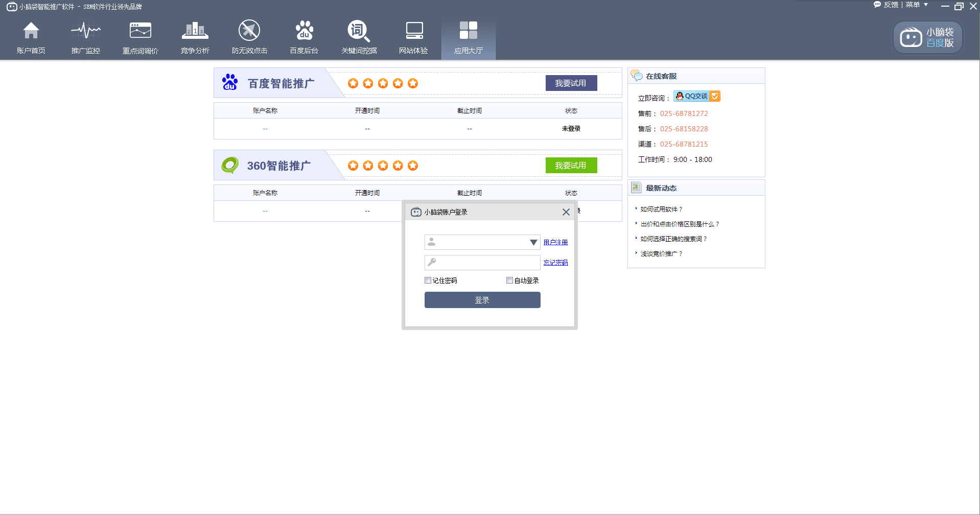This screenshot has height=515, width=980.
Task: Click the 360 green logo icon
Action: 230,165
